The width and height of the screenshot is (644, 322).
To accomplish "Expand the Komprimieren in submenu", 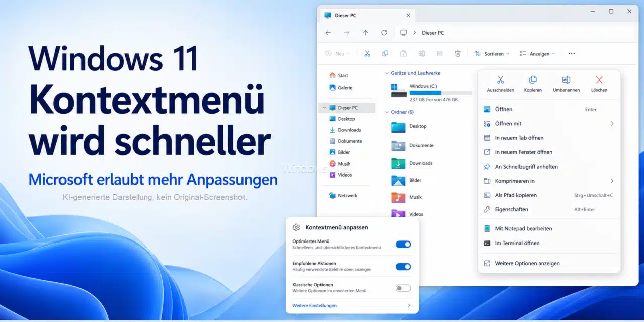I will point(612,181).
